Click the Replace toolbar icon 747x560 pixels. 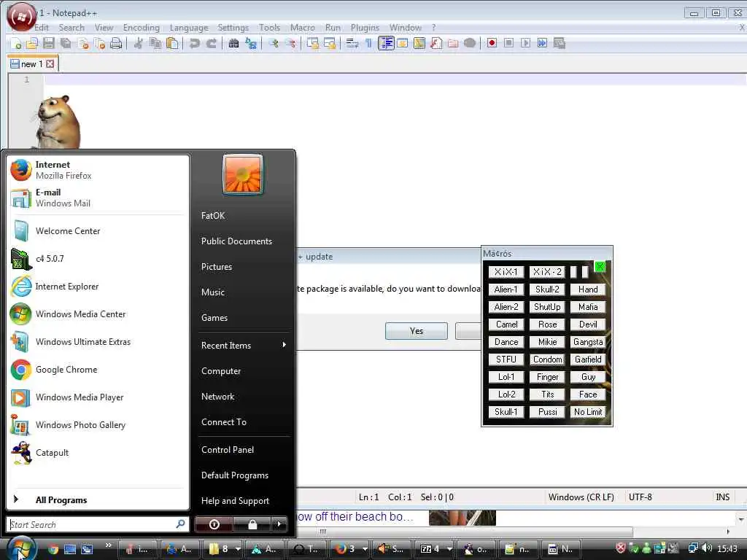pyautogui.click(x=251, y=44)
